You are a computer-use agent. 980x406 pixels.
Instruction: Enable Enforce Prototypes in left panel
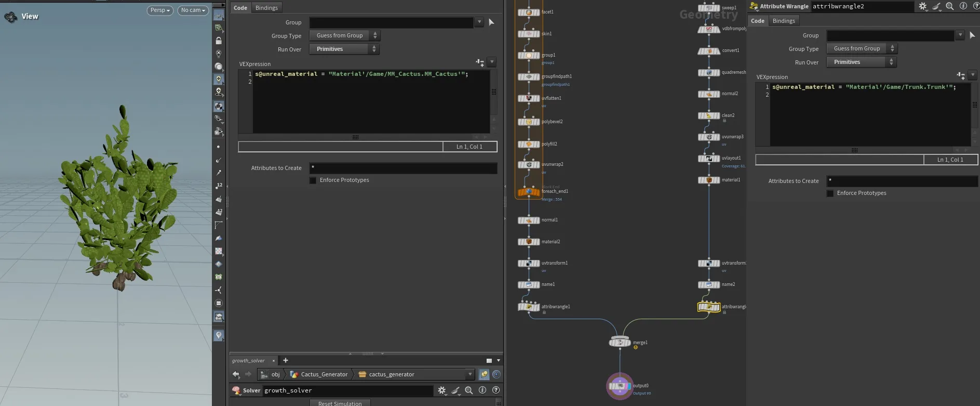(313, 180)
